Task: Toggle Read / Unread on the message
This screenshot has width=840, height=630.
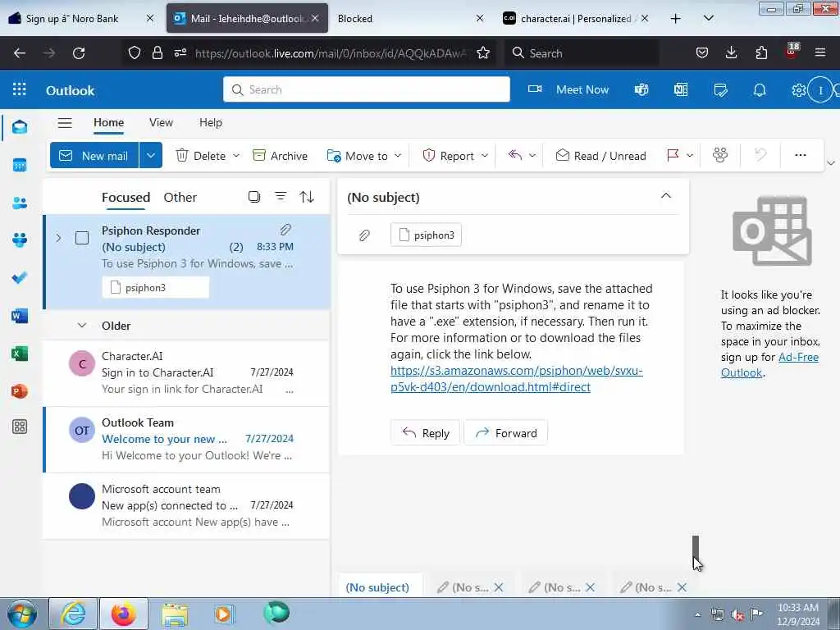Action: pos(600,156)
